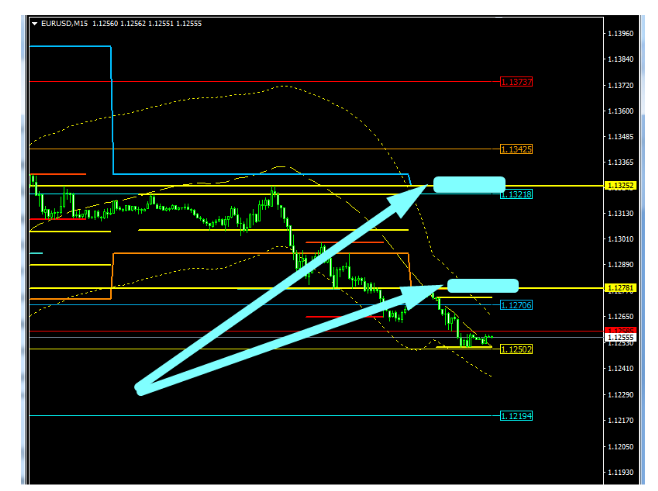The height and width of the screenshot is (491, 658).
Task: Click the yellow 1.12781 axis price tag
Action: pos(620,288)
